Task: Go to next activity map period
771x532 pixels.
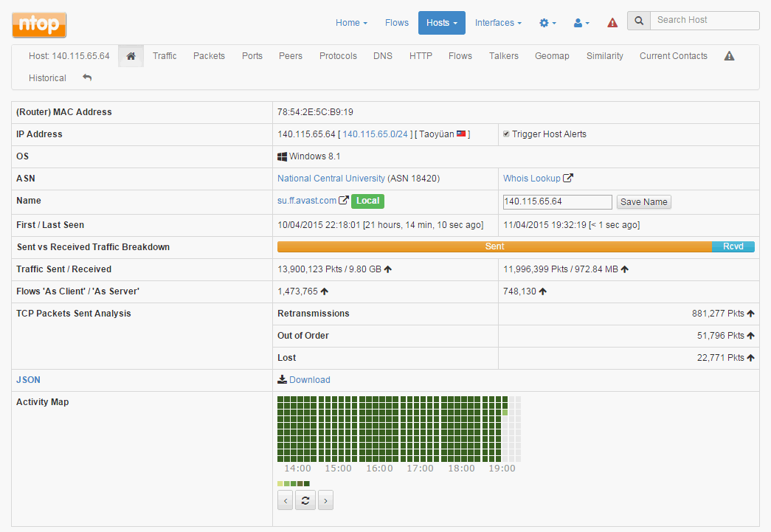Action: [325, 500]
